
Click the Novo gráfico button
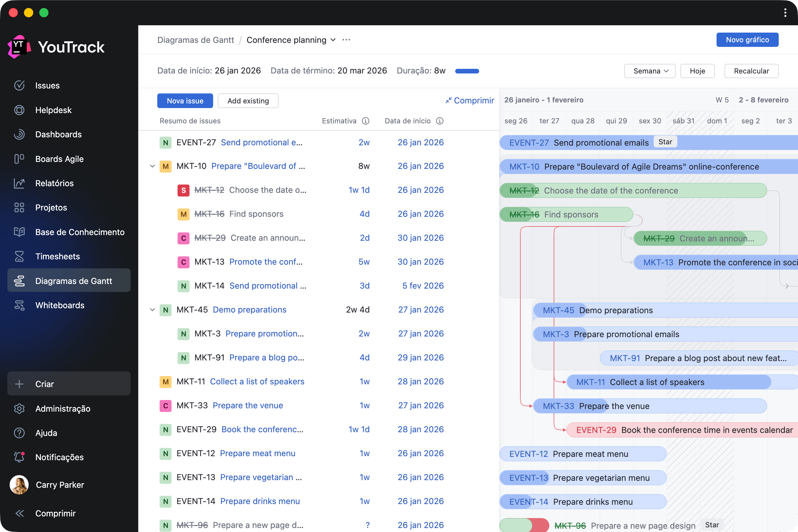coord(747,40)
